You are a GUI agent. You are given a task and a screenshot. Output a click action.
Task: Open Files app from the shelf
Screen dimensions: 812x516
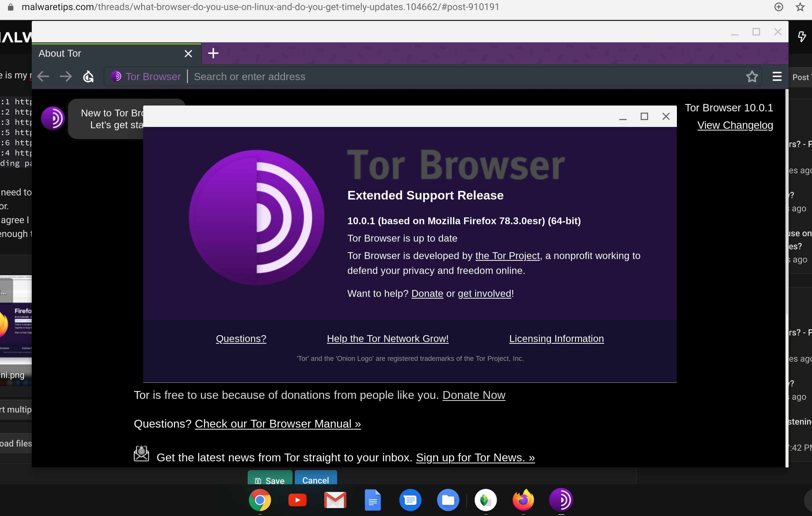coord(448,500)
